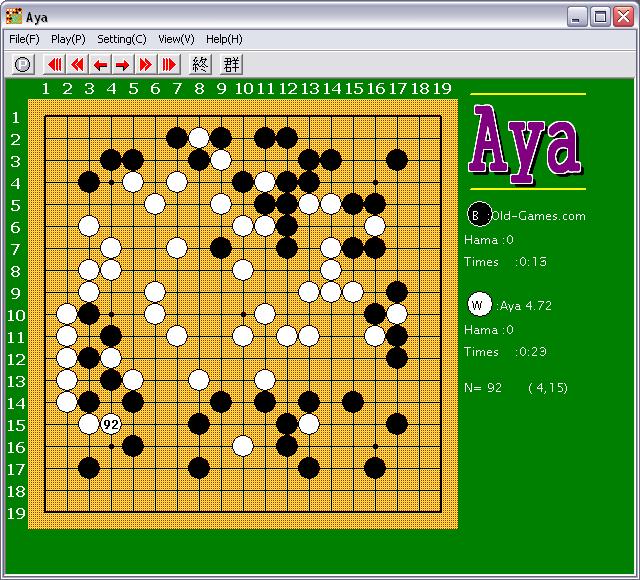Step back one move with left arrow
The image size is (640, 580).
click(x=100, y=64)
